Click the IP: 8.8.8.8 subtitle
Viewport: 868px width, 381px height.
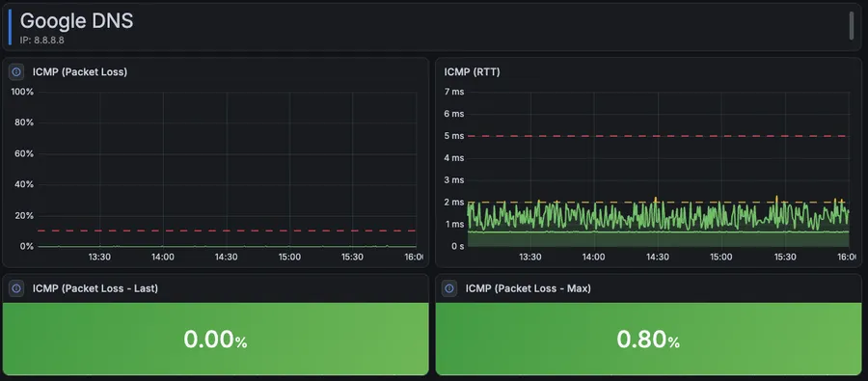pos(42,40)
